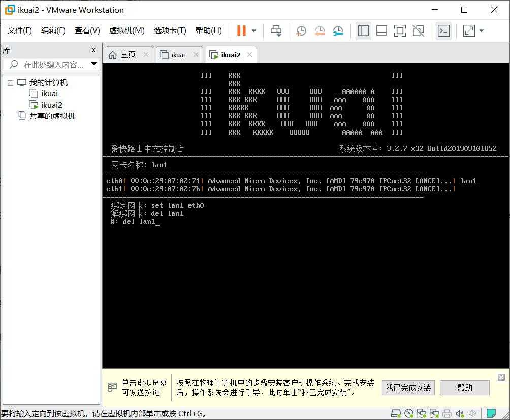Minimize the VMware Workstation window
The image size is (510, 420).
(x=435, y=10)
